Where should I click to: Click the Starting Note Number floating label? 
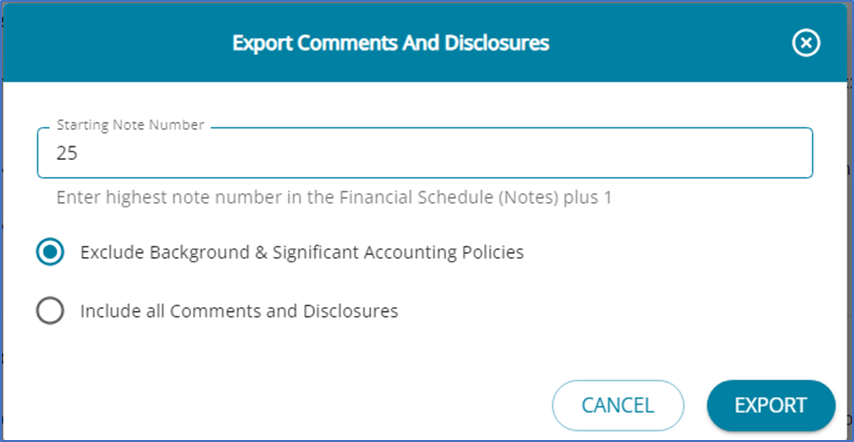(130, 125)
